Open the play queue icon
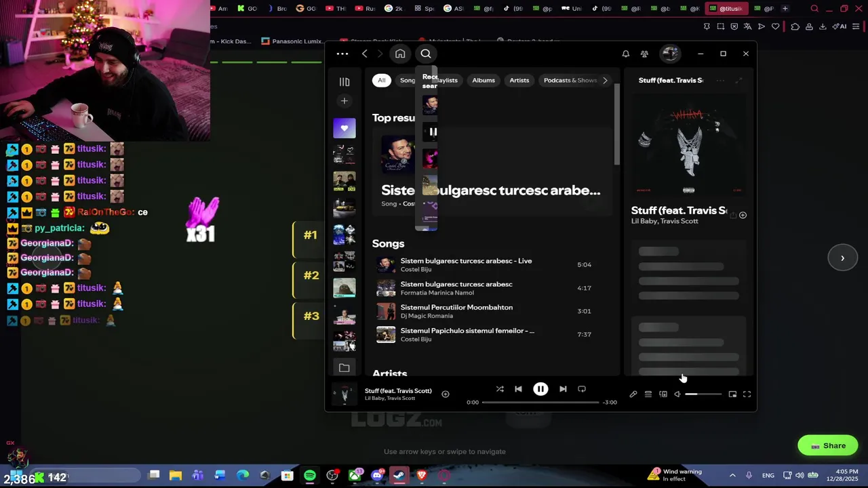The width and height of the screenshot is (868, 488). (648, 394)
